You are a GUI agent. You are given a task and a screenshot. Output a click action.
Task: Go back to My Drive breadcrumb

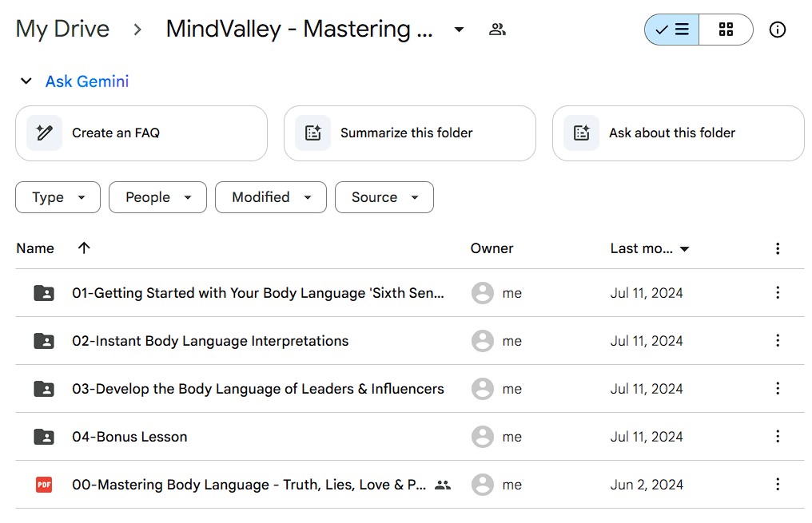(x=62, y=29)
